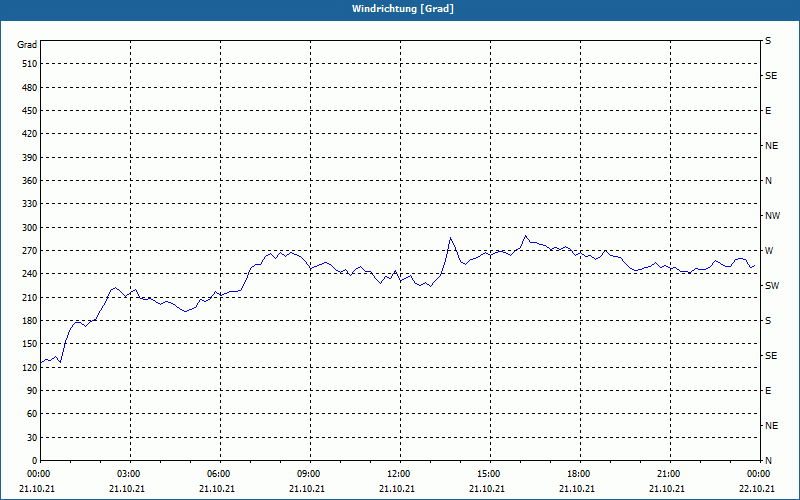The width and height of the screenshot is (800, 500).
Task: Click the W compass label
Action: click(769, 251)
